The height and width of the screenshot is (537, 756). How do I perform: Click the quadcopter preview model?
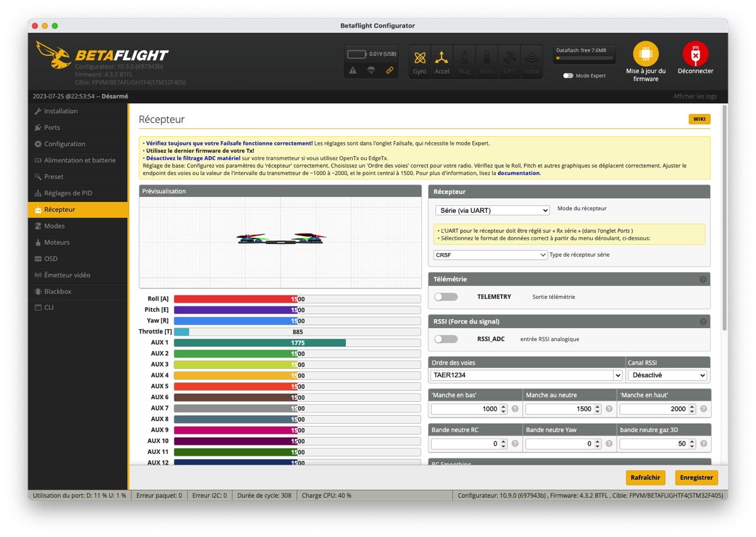click(281, 239)
